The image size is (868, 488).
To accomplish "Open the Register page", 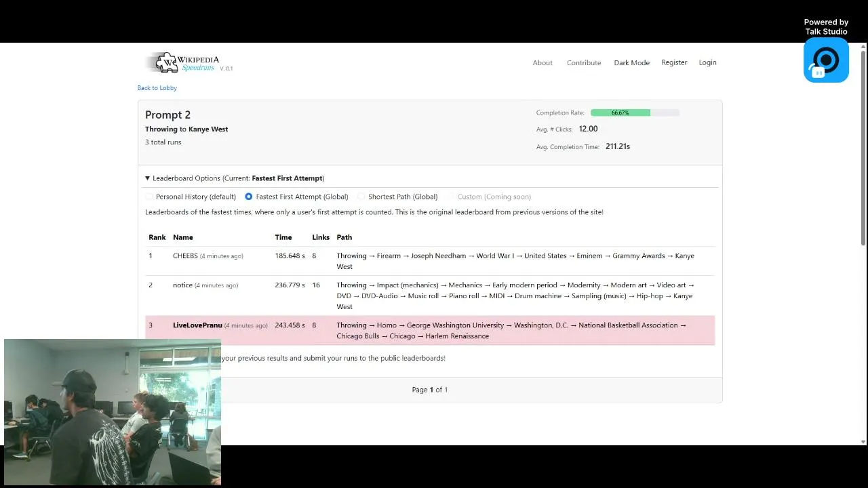I will point(674,62).
